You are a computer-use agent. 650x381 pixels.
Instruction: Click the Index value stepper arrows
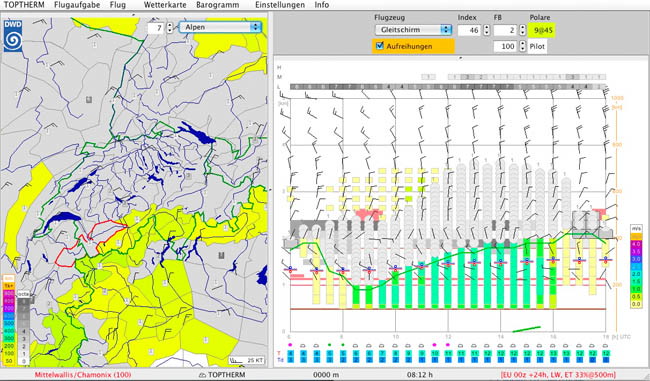487,30
